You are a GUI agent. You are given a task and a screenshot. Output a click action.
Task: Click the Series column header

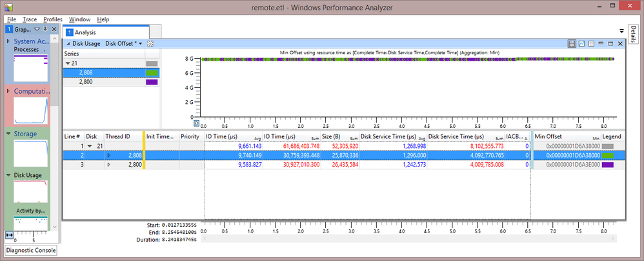click(104, 54)
